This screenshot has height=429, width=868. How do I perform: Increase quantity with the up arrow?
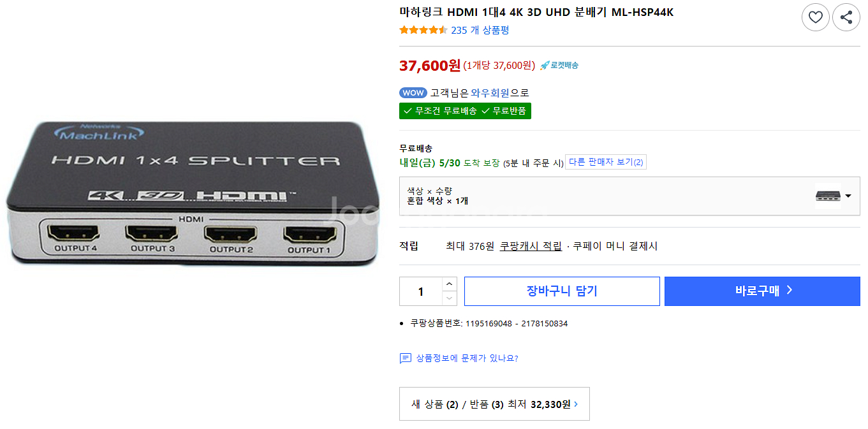(450, 284)
